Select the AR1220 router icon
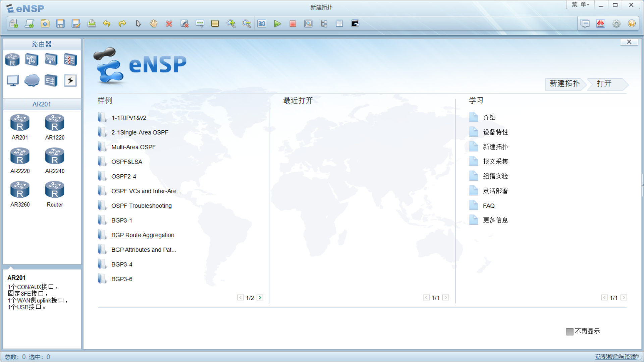 click(54, 123)
